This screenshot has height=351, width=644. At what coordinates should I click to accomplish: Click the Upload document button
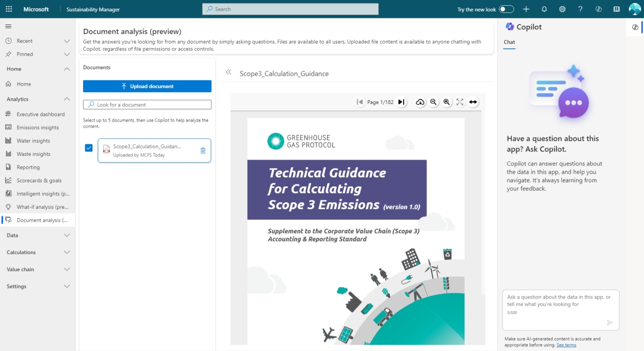pos(147,86)
